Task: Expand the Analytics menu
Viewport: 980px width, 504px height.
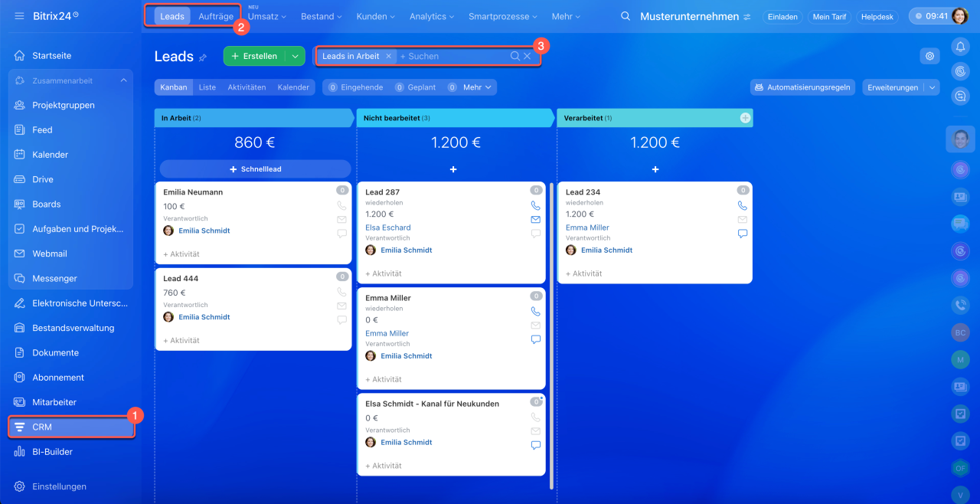Action: 432,16
